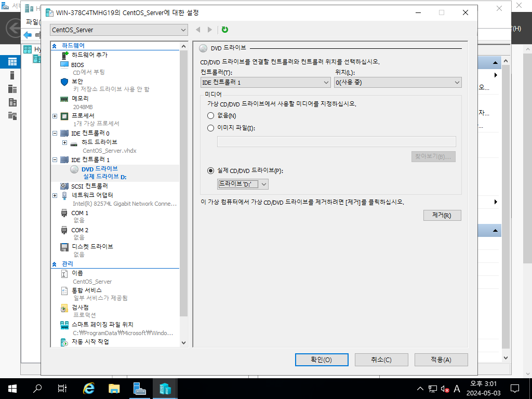Open the 컨트롤러(T) IDE 컨트롤러 1 dropdown
The width and height of the screenshot is (532, 399).
coord(265,83)
